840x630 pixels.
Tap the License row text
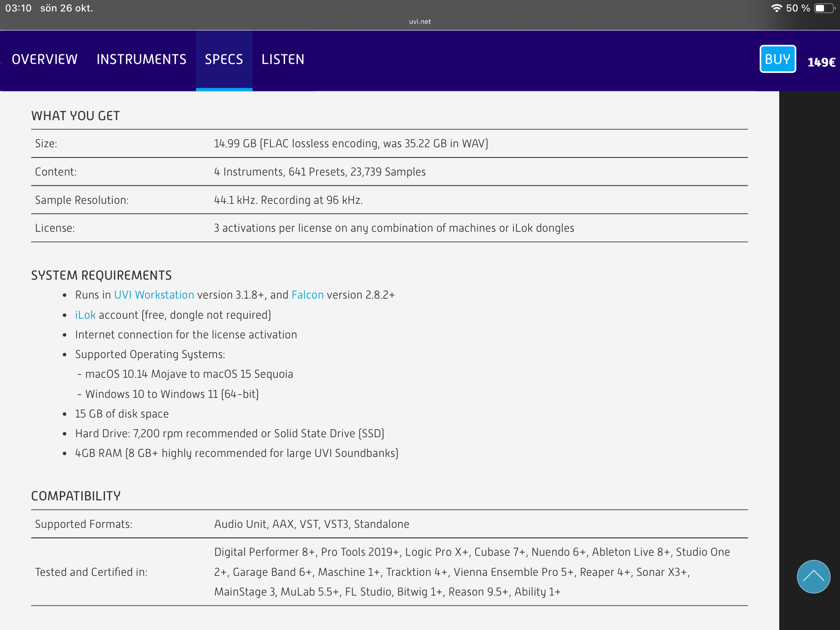(x=394, y=228)
